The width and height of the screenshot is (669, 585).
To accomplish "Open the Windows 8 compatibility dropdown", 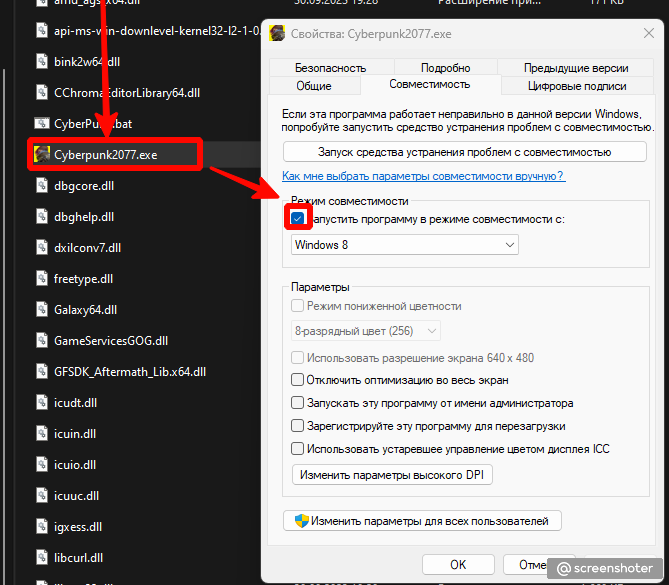I will pos(404,245).
